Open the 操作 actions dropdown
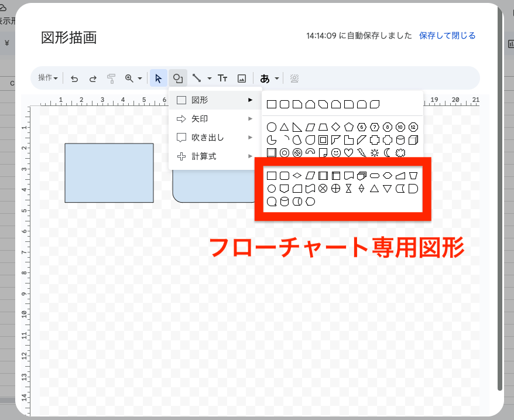The image size is (514, 420). coord(47,77)
